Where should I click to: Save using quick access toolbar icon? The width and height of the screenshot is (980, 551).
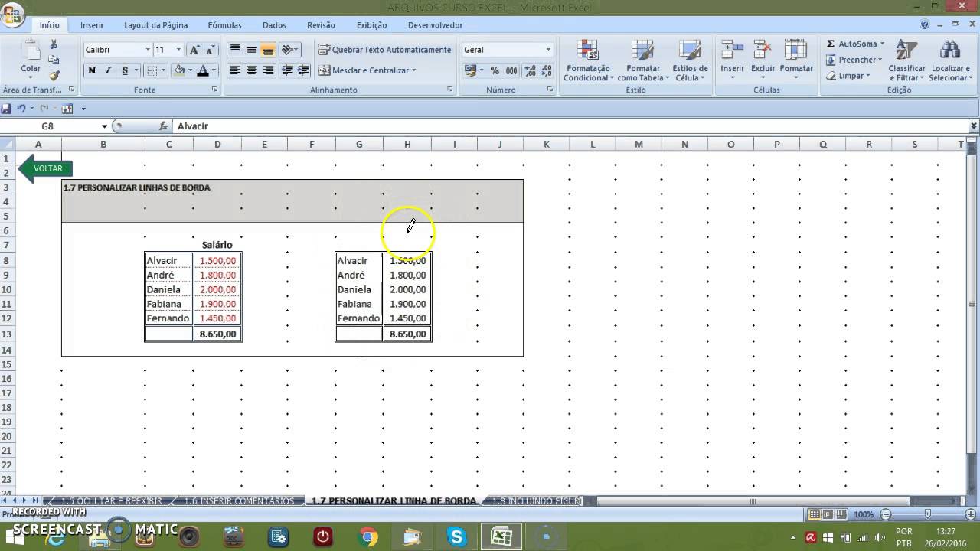[7, 109]
